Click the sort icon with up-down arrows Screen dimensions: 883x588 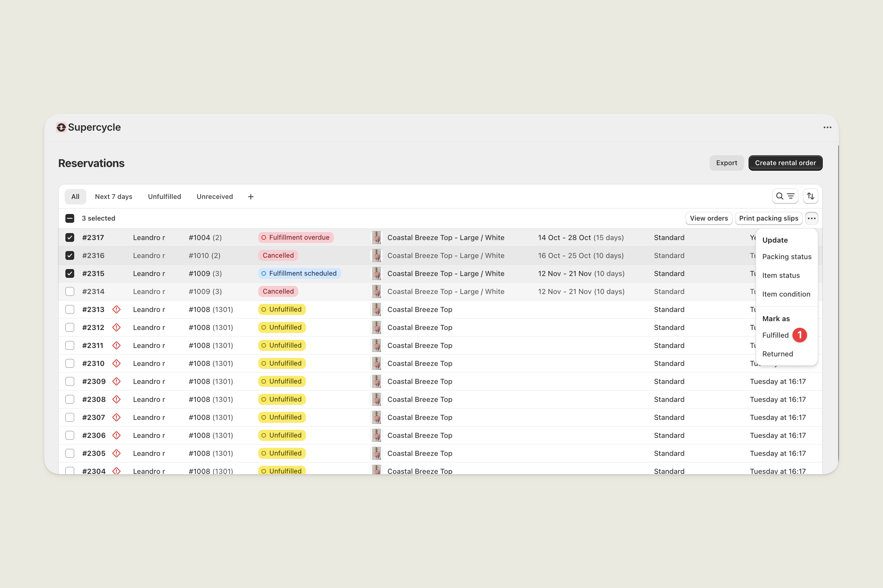811,196
